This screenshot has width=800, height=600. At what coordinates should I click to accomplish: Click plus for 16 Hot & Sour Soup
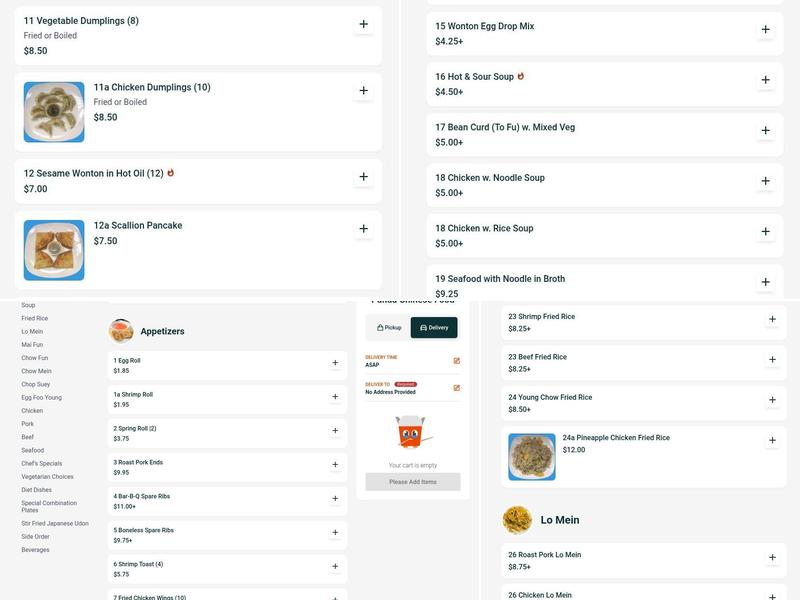tap(765, 80)
